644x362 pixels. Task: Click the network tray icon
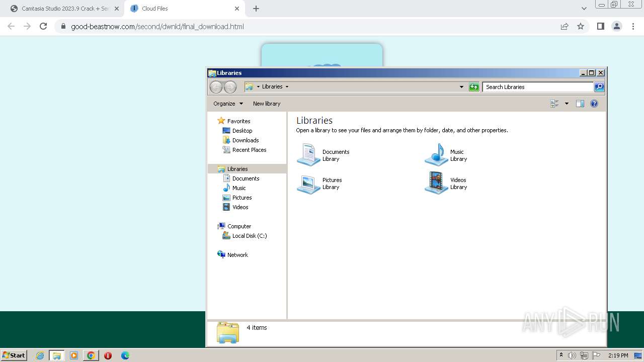(x=584, y=355)
